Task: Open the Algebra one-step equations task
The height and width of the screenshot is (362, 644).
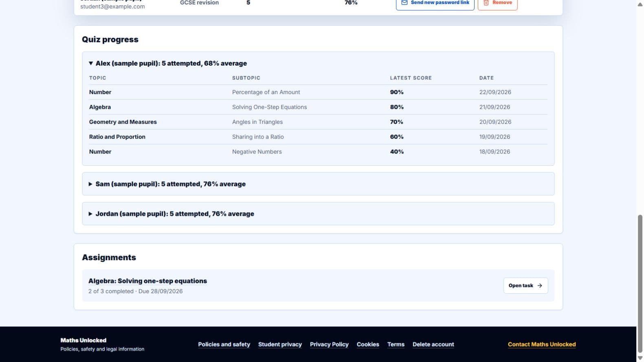Action: [x=525, y=285]
